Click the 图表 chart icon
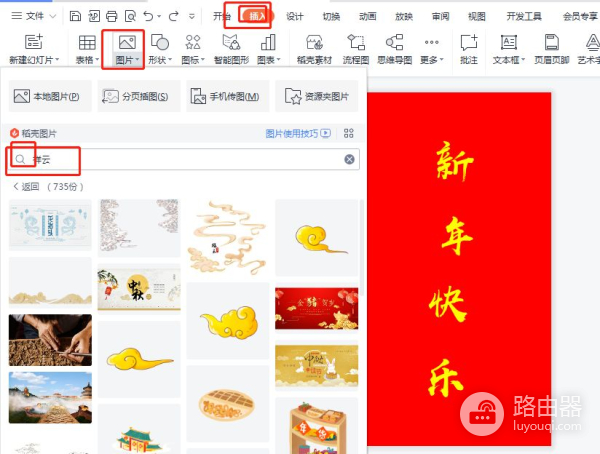 [268, 42]
